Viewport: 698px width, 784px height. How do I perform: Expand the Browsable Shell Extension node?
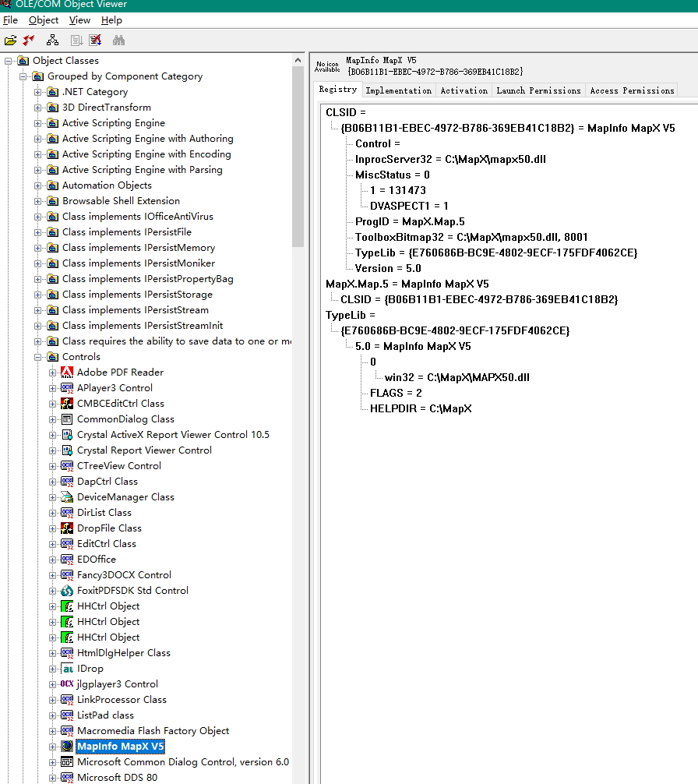pos(37,201)
